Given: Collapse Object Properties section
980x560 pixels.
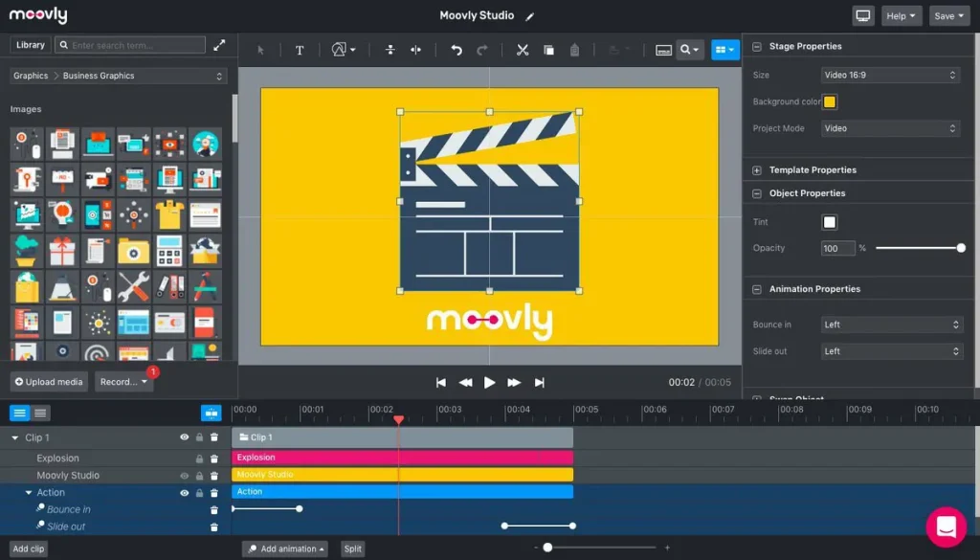Looking at the screenshot, I should [x=757, y=193].
